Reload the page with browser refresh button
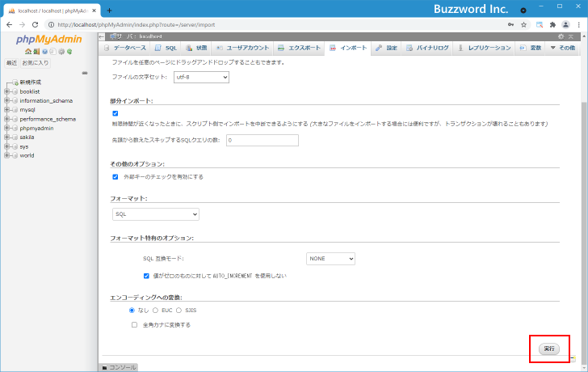 (35, 25)
